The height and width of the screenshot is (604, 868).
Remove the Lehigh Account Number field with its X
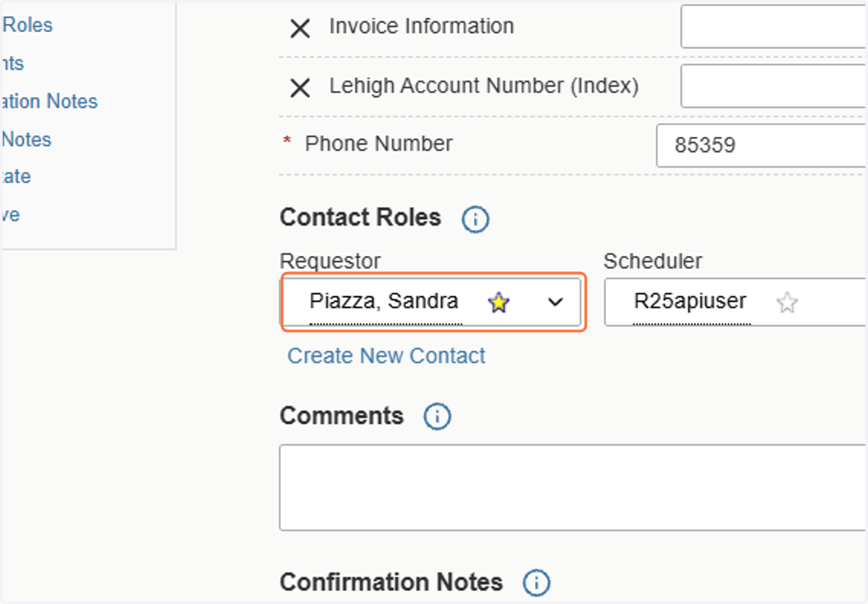(300, 88)
